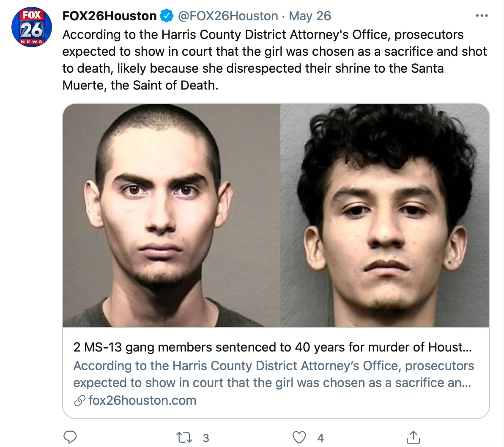This screenshot has height=447, width=504.
Task: Click the left mugshot photo in card
Action: 172,215
